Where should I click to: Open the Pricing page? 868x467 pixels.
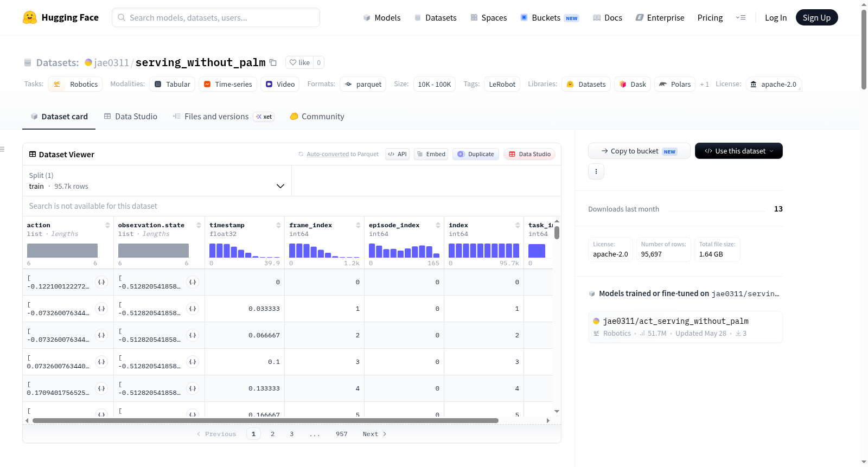[710, 17]
